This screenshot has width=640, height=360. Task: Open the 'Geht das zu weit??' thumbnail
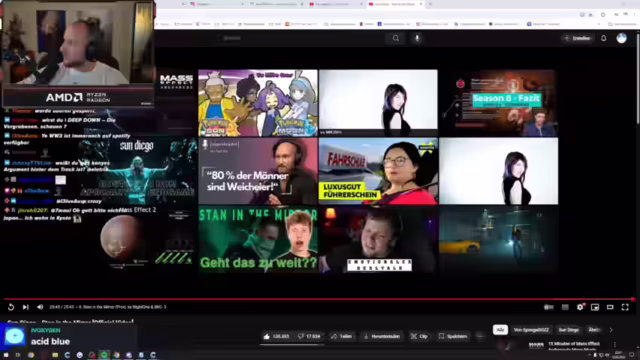coord(258,239)
